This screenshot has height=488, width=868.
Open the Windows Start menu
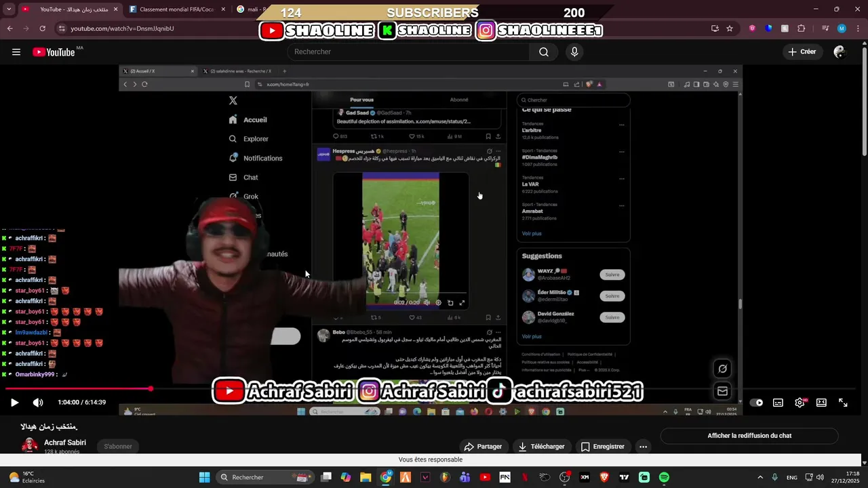pos(204,477)
